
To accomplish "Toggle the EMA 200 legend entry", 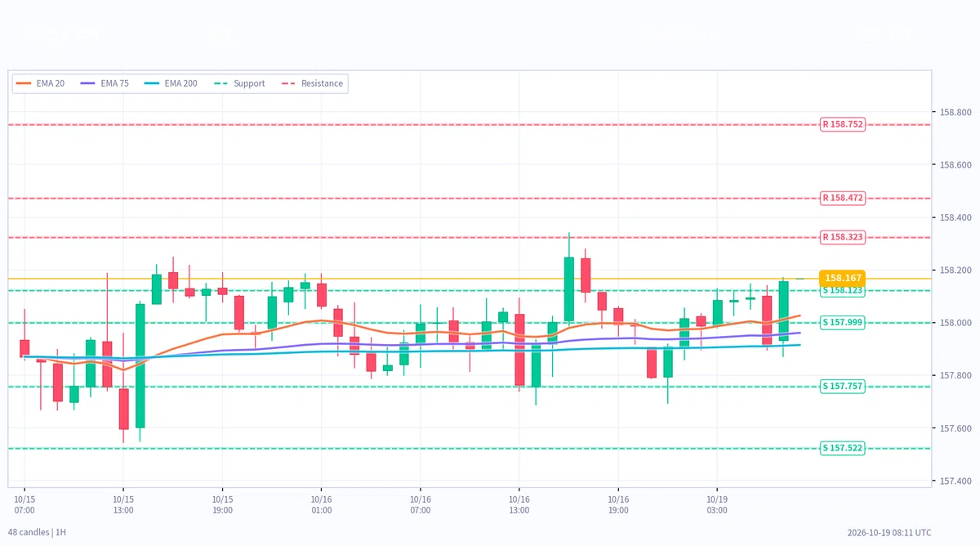I will click(171, 83).
